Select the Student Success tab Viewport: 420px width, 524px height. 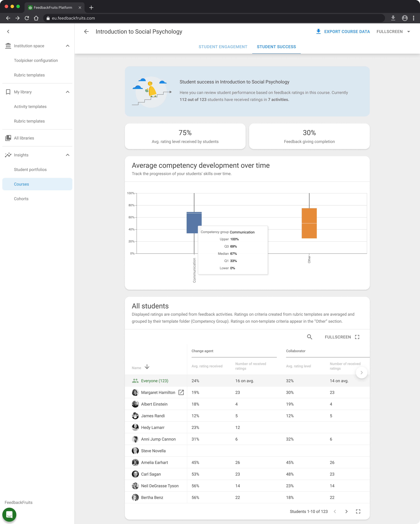[276, 47]
